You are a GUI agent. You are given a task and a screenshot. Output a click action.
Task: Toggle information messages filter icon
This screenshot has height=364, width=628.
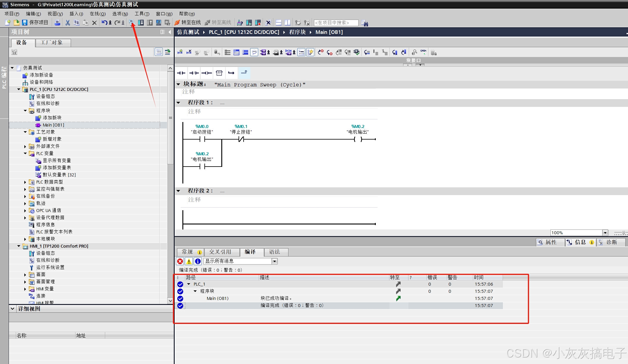pos(198,261)
